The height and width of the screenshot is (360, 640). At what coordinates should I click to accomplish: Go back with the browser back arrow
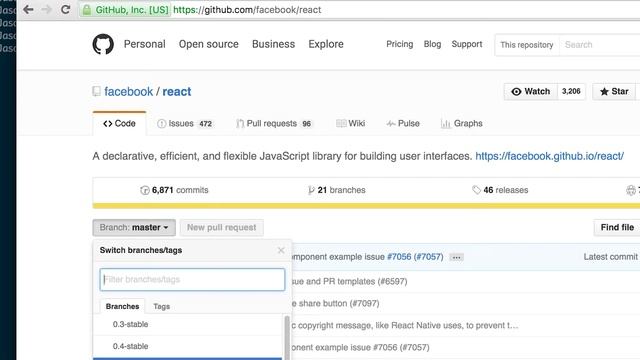point(28,9)
